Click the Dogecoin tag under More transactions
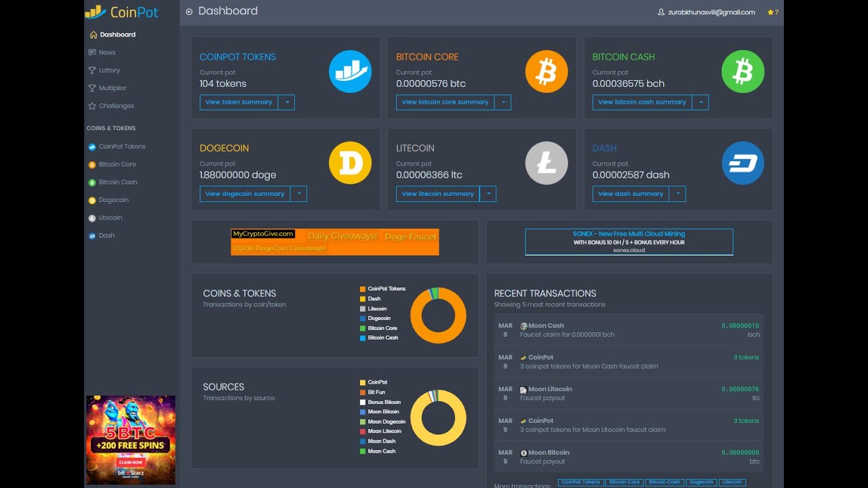868x488 pixels. pos(701,482)
